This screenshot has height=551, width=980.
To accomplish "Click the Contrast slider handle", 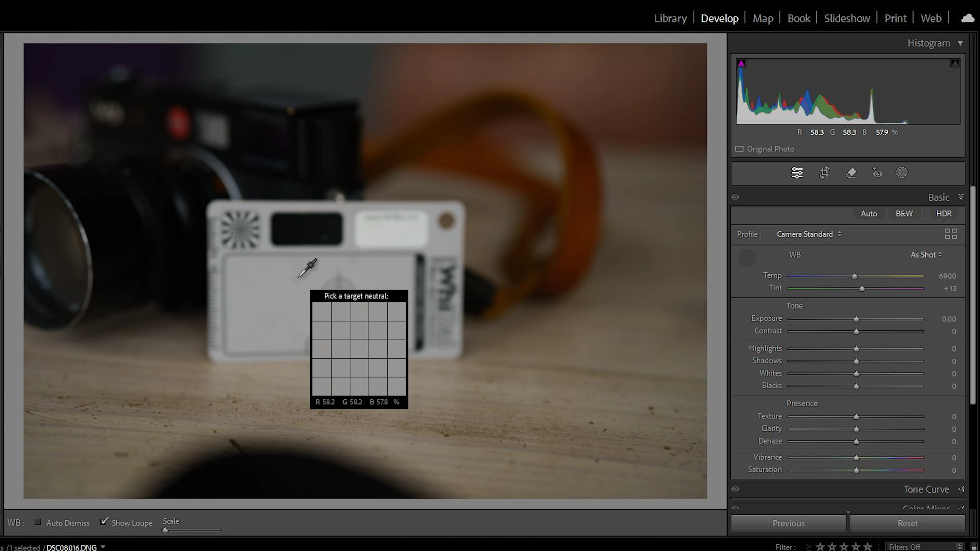I will click(x=856, y=332).
